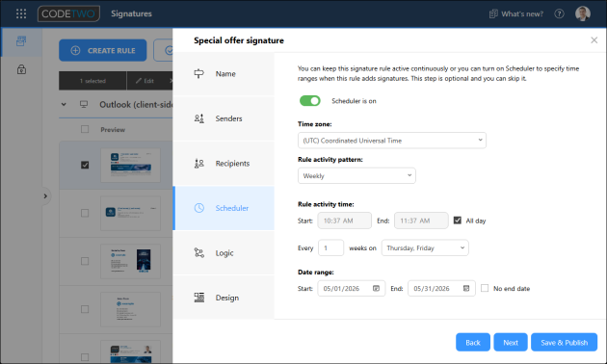Click the What's new document icon
607x364 pixels.
(493, 13)
